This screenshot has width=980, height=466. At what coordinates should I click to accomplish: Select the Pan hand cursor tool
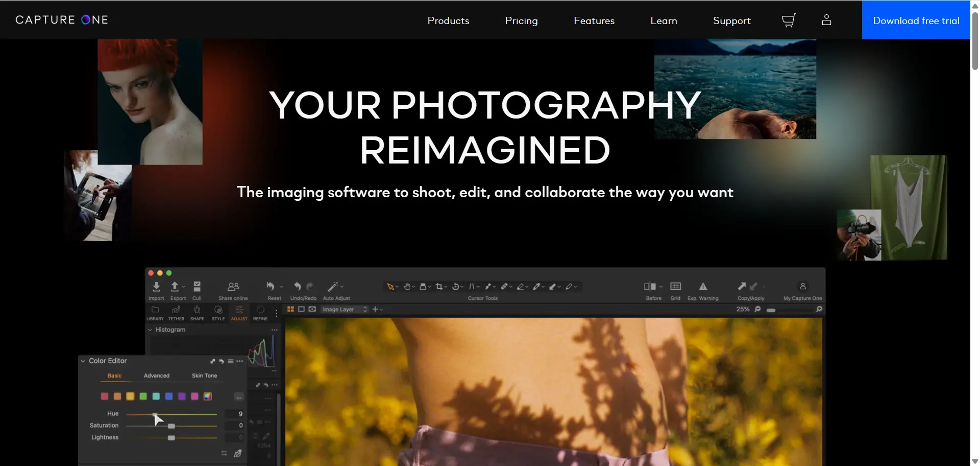[407, 287]
